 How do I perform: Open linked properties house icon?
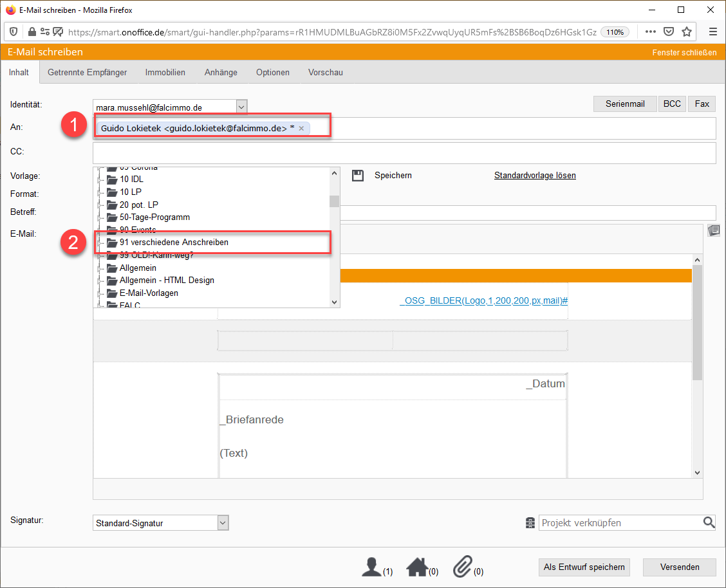click(417, 567)
